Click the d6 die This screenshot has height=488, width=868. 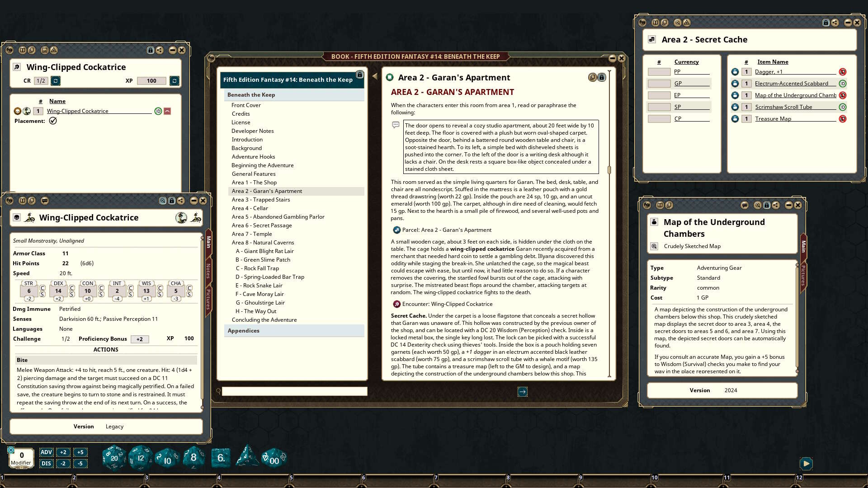click(221, 458)
